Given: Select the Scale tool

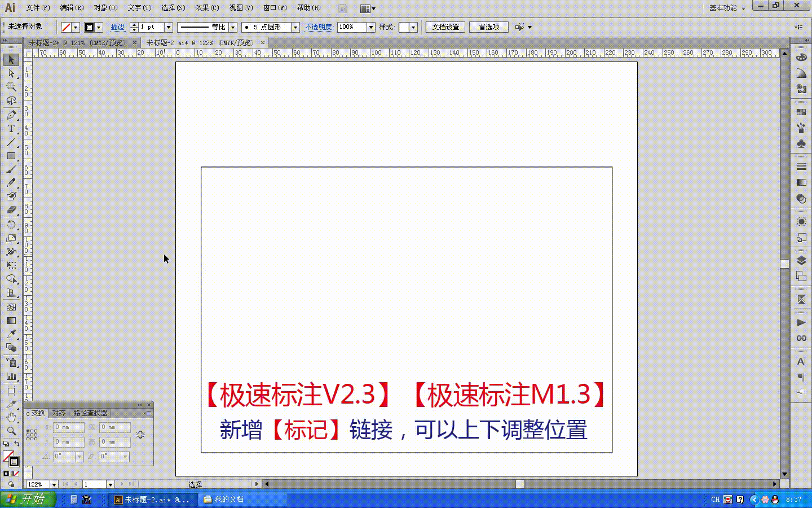Looking at the screenshot, I should click(11, 238).
